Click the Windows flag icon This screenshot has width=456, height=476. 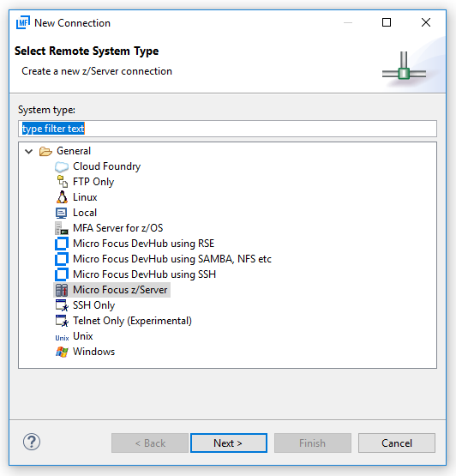[x=62, y=352]
